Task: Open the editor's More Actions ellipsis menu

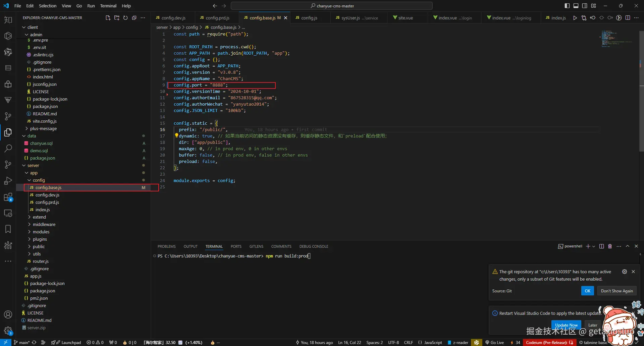Action: [x=636, y=18]
